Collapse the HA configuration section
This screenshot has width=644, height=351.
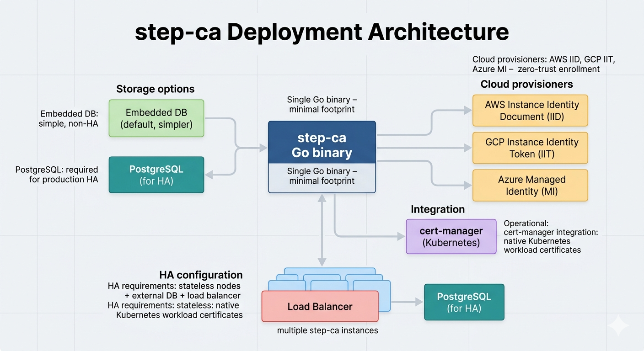coord(201,275)
